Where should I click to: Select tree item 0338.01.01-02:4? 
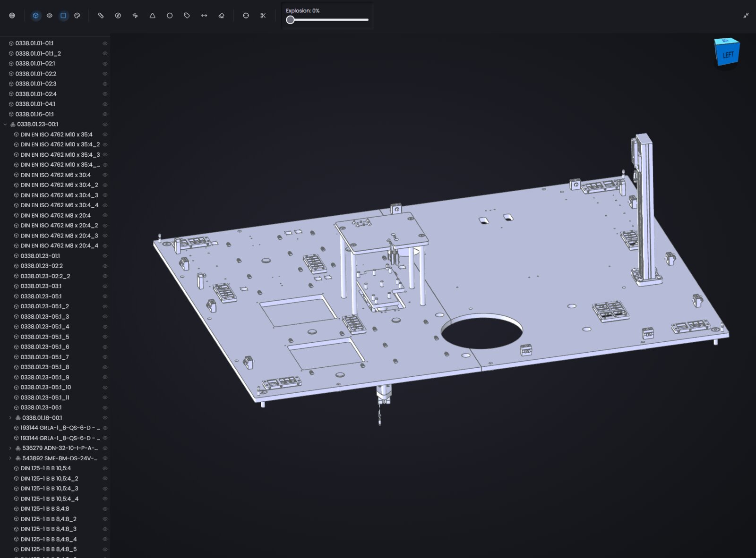click(36, 94)
